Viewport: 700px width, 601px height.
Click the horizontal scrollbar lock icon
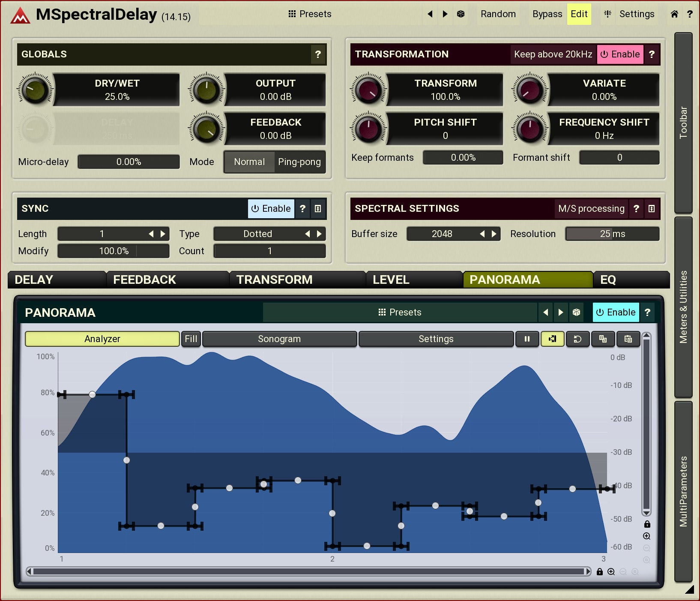pos(600,571)
